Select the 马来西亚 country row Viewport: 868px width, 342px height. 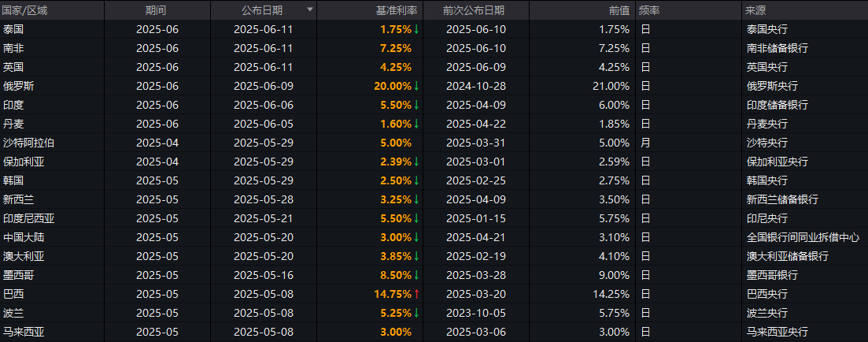coord(24,332)
